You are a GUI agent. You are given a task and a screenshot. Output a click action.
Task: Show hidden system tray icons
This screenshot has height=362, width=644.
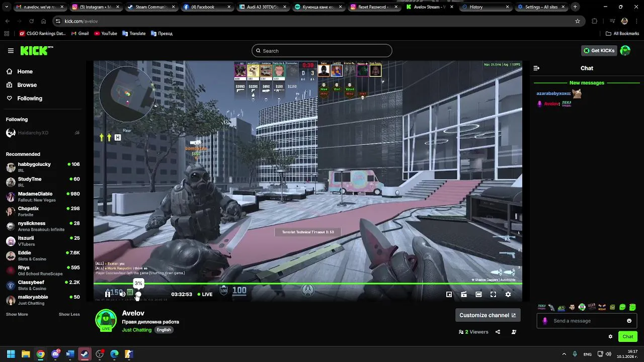tap(564, 354)
